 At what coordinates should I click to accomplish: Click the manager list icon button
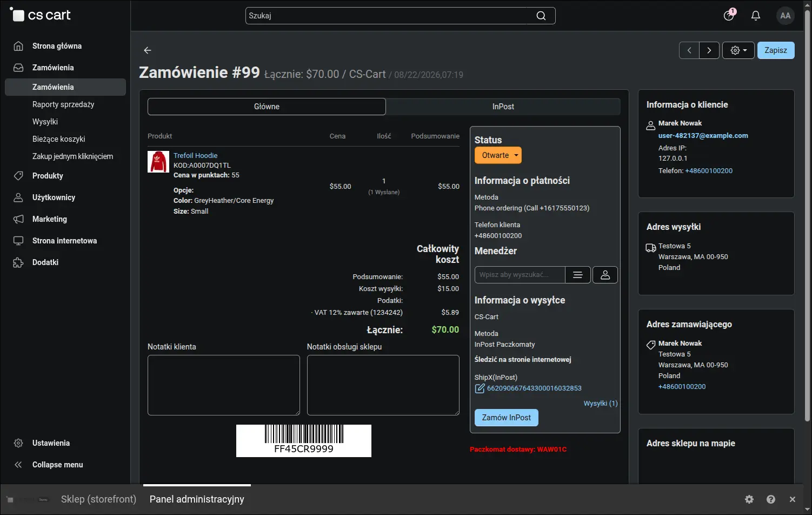click(578, 275)
